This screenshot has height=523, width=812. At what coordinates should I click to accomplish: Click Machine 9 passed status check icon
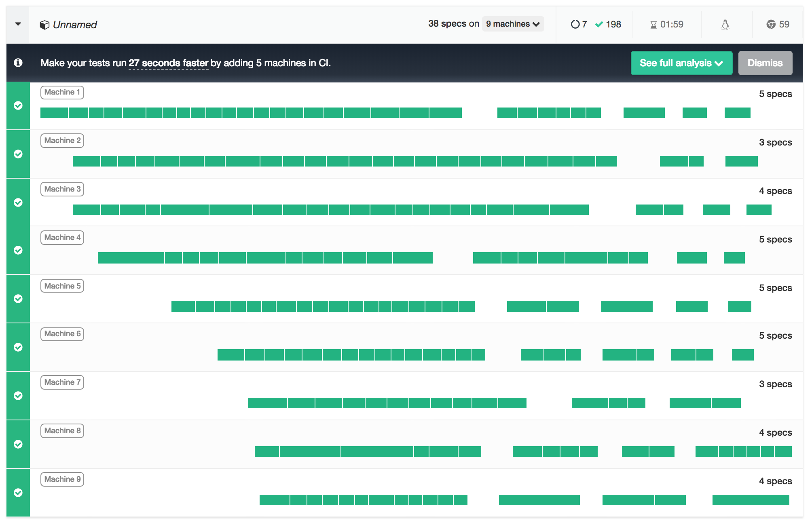[x=18, y=493]
